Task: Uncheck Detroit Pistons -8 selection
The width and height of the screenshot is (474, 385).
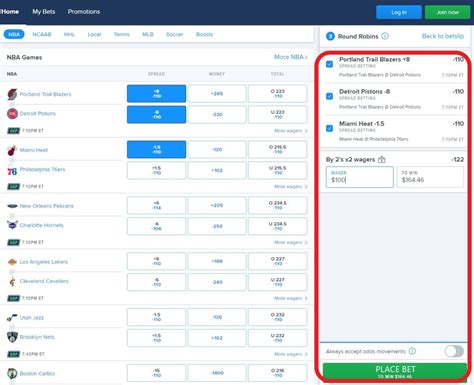Action: (x=329, y=96)
